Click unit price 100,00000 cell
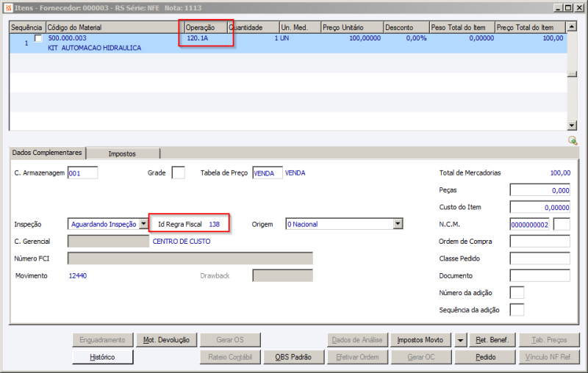Viewport: 588px width, 373px height. [x=365, y=38]
